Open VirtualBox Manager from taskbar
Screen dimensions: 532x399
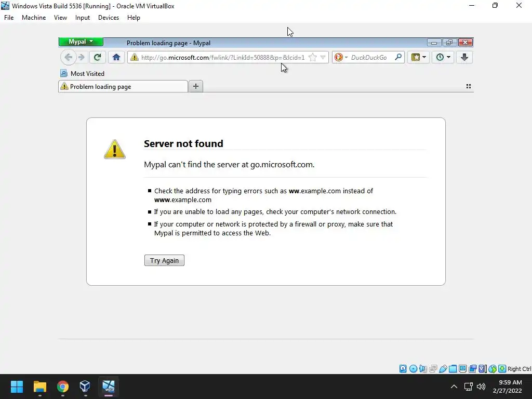coord(85,387)
